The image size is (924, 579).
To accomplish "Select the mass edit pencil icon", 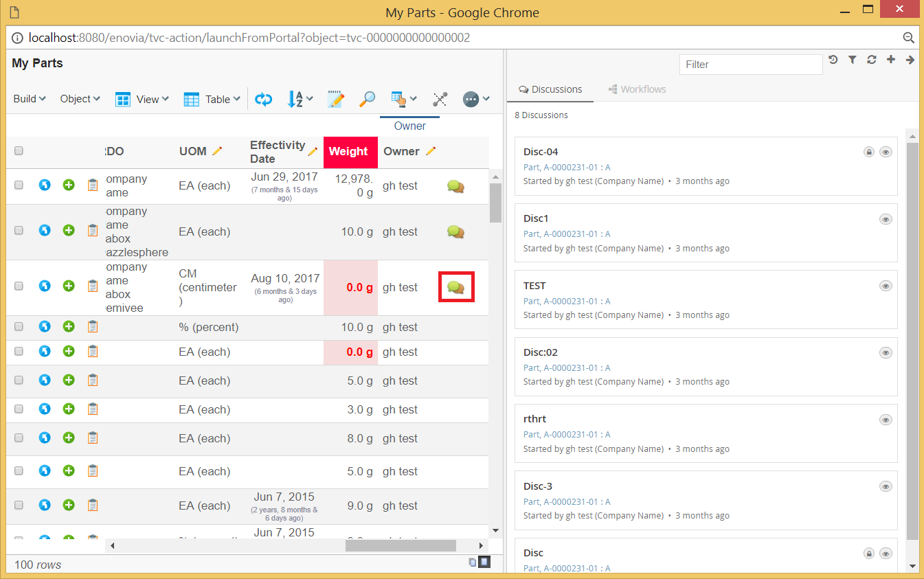I will 335,99.
